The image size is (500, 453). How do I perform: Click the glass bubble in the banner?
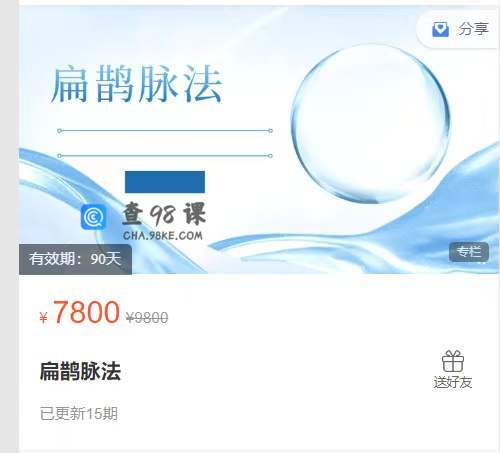[x=371, y=123]
